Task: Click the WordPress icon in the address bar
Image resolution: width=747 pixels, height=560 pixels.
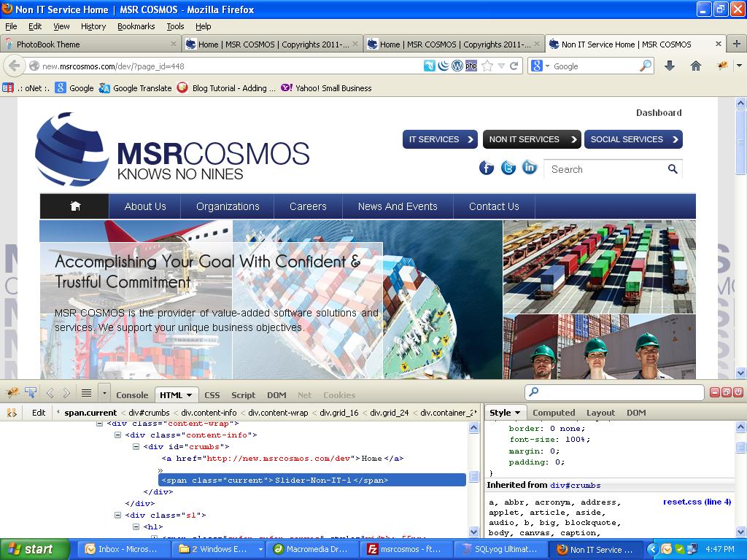Action: 457,66
